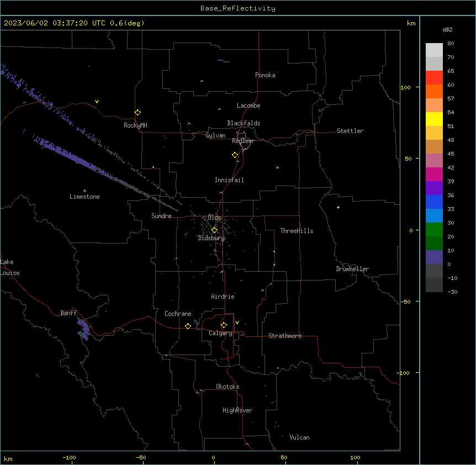Select the Olds town label
This screenshot has height=465, width=476.
[214, 218]
